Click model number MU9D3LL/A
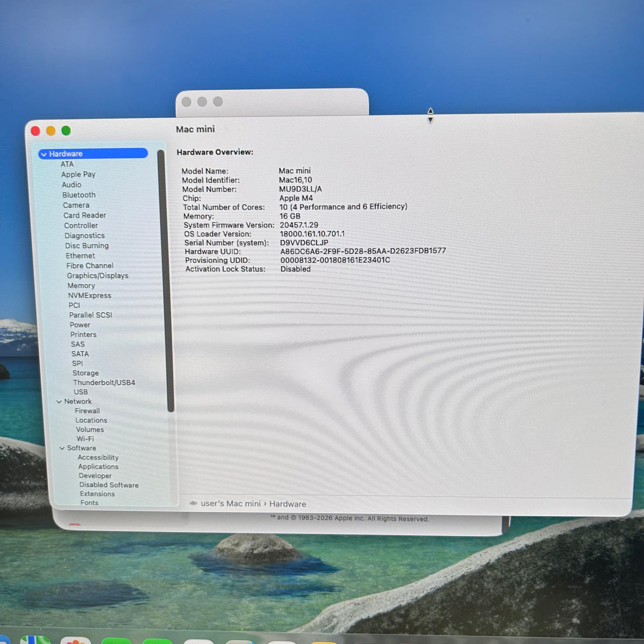 (301, 189)
